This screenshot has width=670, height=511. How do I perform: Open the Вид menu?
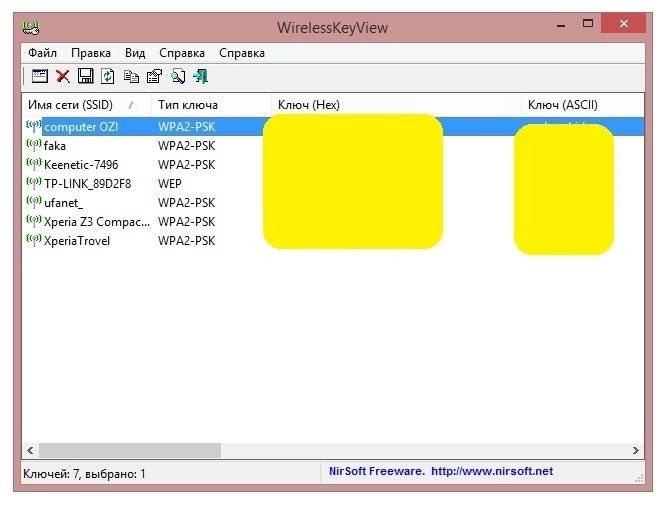tap(135, 53)
